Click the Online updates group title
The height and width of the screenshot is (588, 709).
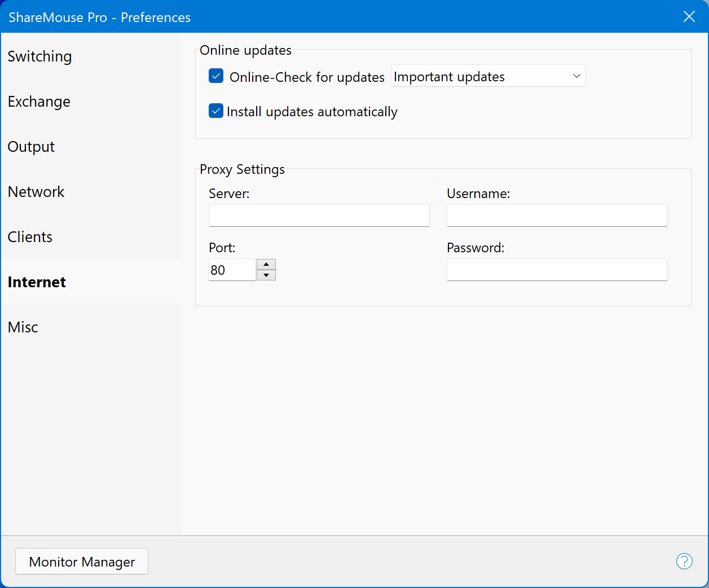pos(245,50)
